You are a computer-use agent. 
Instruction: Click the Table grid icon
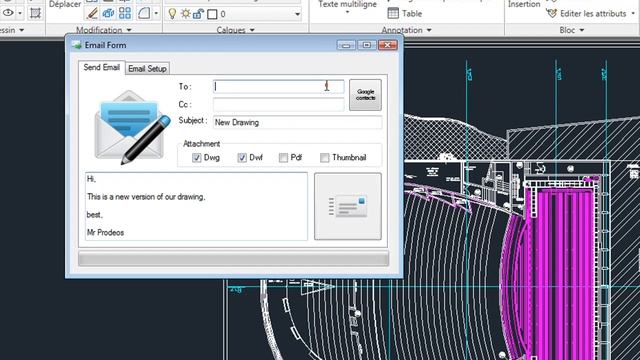coord(393,13)
